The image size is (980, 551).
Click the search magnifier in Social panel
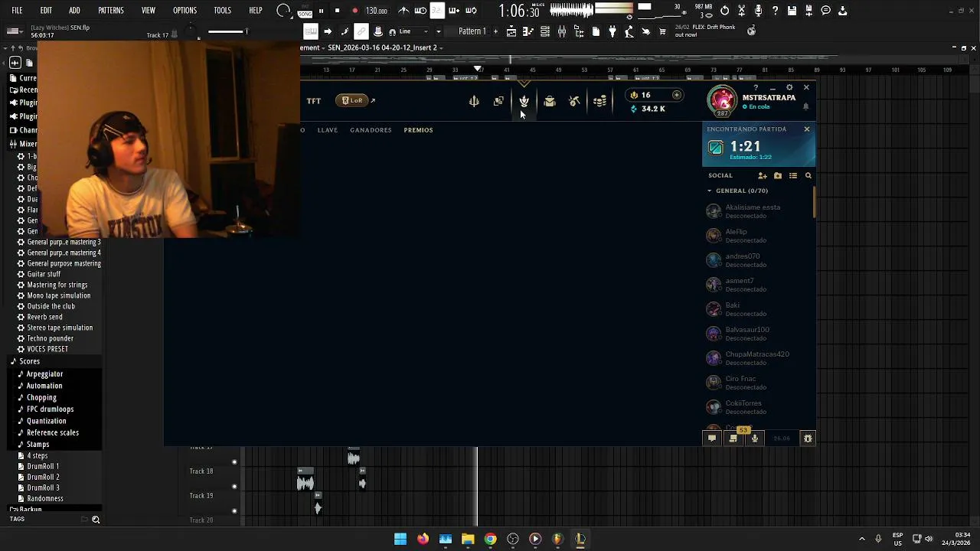pyautogui.click(x=808, y=175)
